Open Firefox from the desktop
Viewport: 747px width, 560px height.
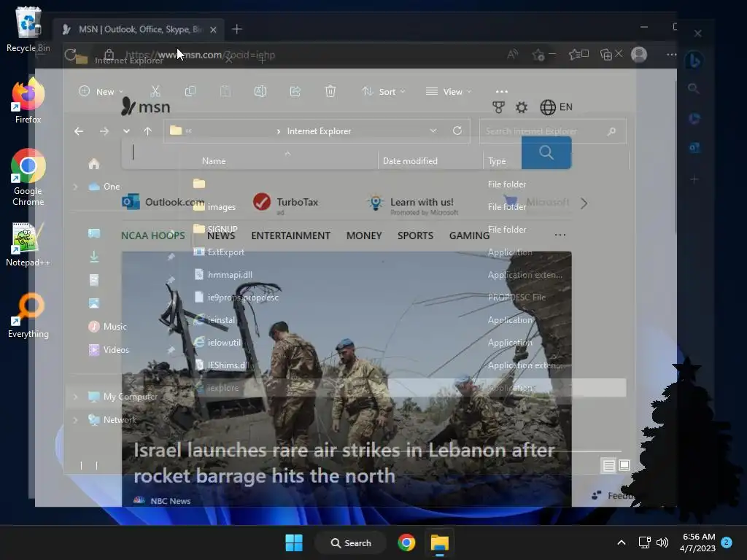click(28, 101)
